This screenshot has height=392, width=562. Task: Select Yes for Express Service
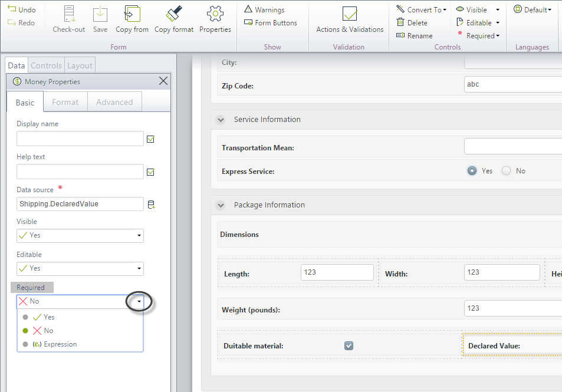[472, 171]
